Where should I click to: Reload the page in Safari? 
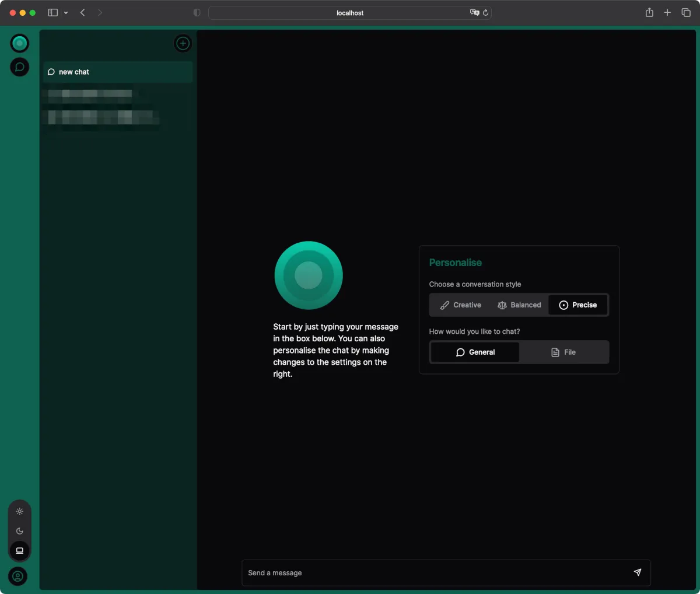(x=485, y=13)
